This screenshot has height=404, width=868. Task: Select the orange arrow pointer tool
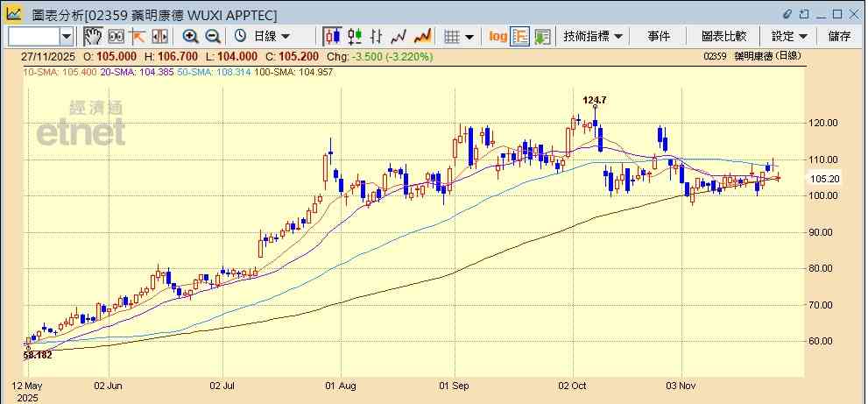point(138,36)
